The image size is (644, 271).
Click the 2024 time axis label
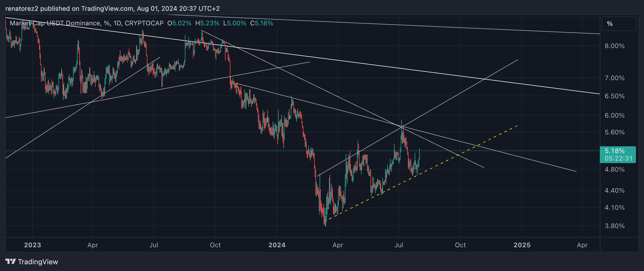(277, 245)
